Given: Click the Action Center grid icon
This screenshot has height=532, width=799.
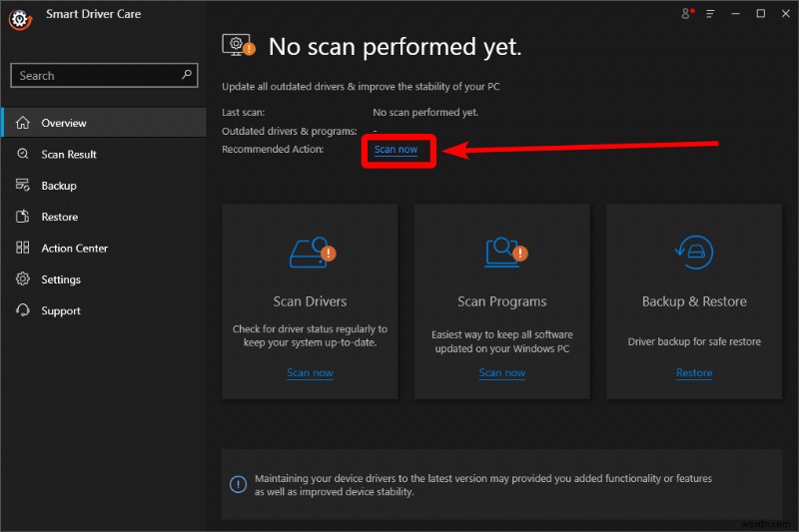Looking at the screenshot, I should (22, 248).
